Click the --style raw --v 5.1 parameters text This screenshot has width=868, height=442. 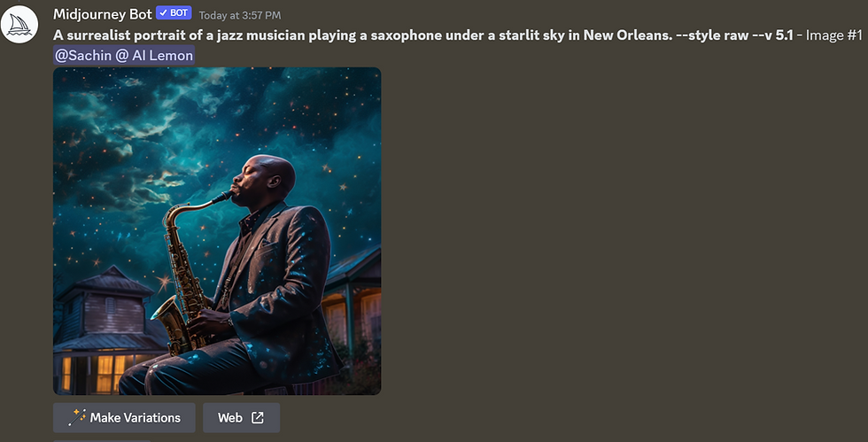pyautogui.click(x=734, y=35)
